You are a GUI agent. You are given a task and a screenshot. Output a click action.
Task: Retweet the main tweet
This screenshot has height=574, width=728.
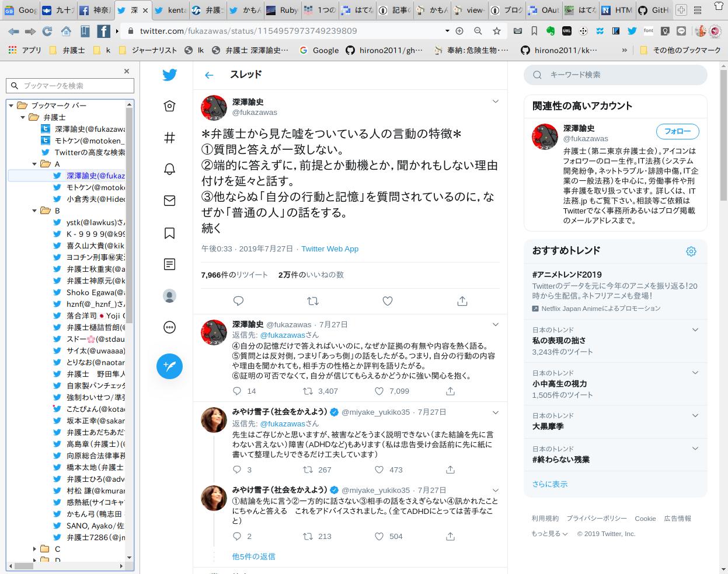point(313,301)
